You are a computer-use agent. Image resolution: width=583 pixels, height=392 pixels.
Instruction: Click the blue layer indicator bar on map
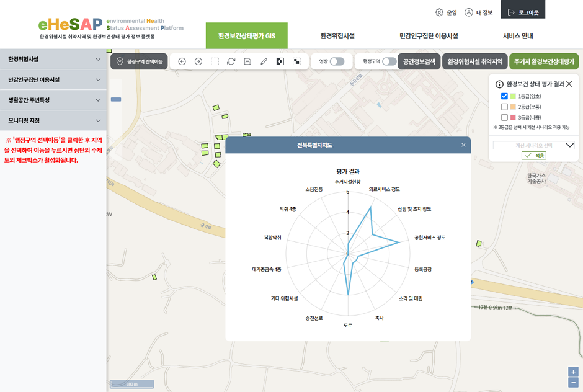click(116, 99)
